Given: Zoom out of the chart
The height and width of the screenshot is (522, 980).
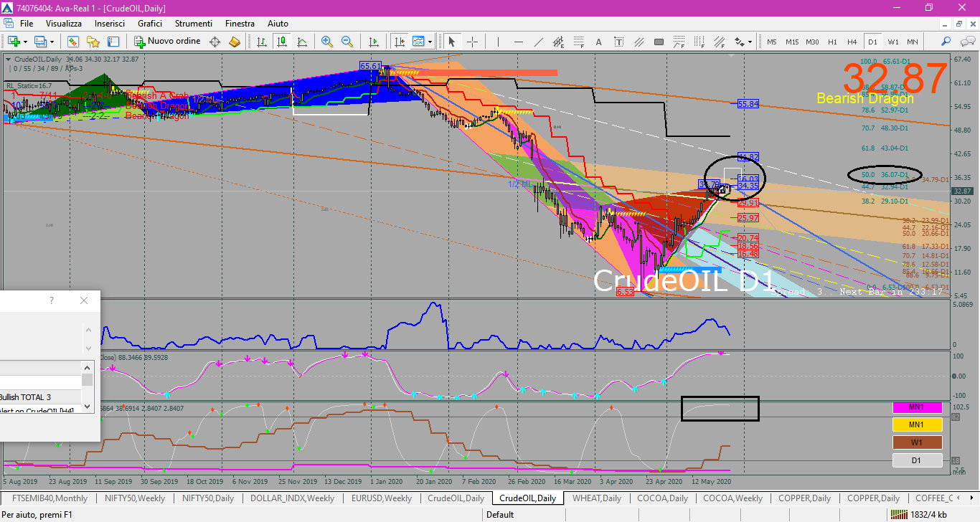Looking at the screenshot, I should click(x=347, y=42).
